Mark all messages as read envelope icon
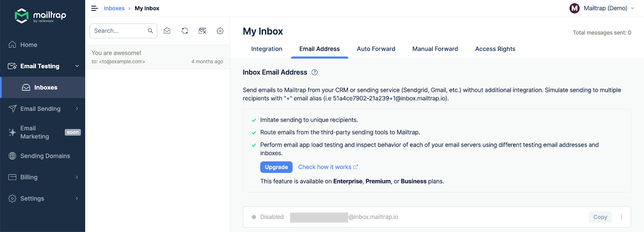 pos(167,31)
